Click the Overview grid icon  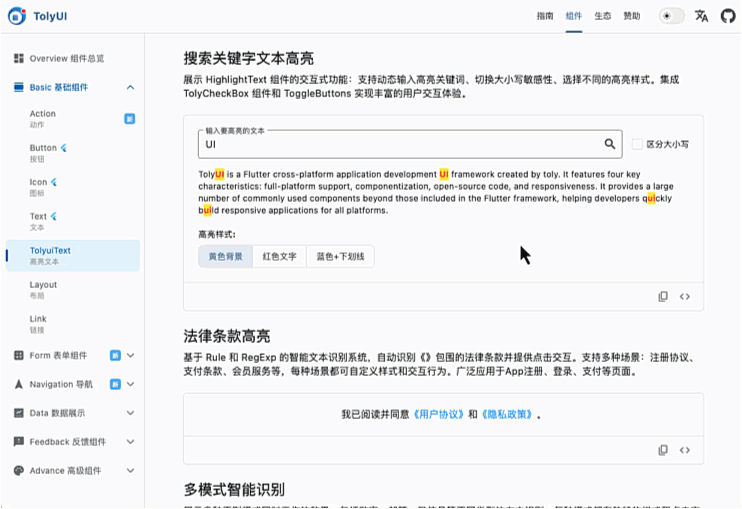(18, 58)
